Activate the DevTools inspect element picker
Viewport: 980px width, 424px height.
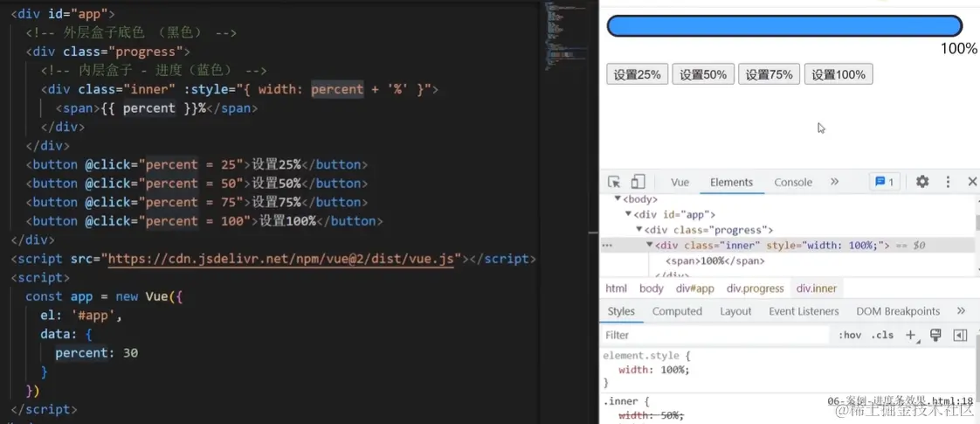click(614, 182)
